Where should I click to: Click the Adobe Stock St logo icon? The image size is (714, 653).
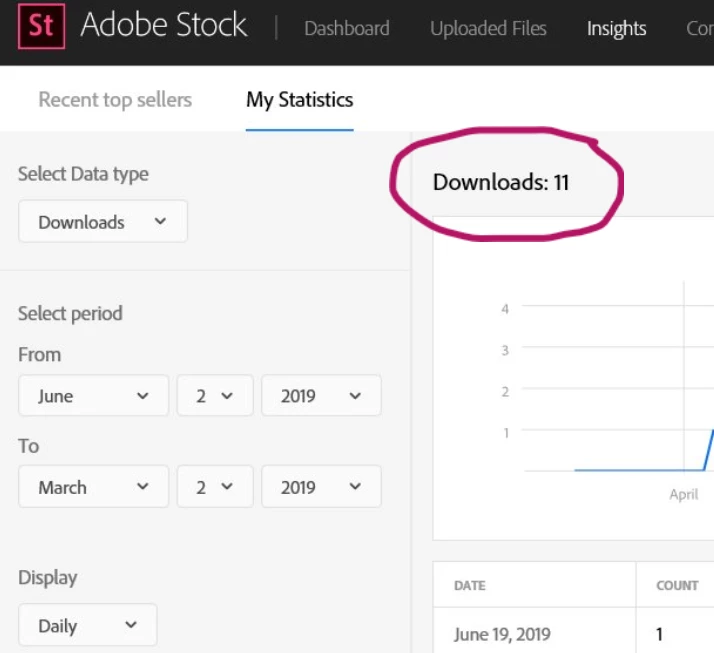coord(41,26)
